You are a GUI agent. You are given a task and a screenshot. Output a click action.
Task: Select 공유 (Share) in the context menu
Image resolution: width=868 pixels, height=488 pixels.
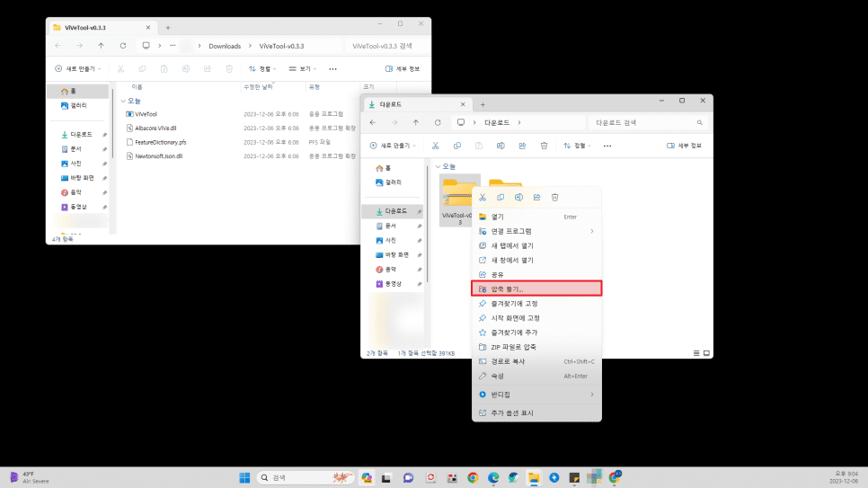(536, 274)
